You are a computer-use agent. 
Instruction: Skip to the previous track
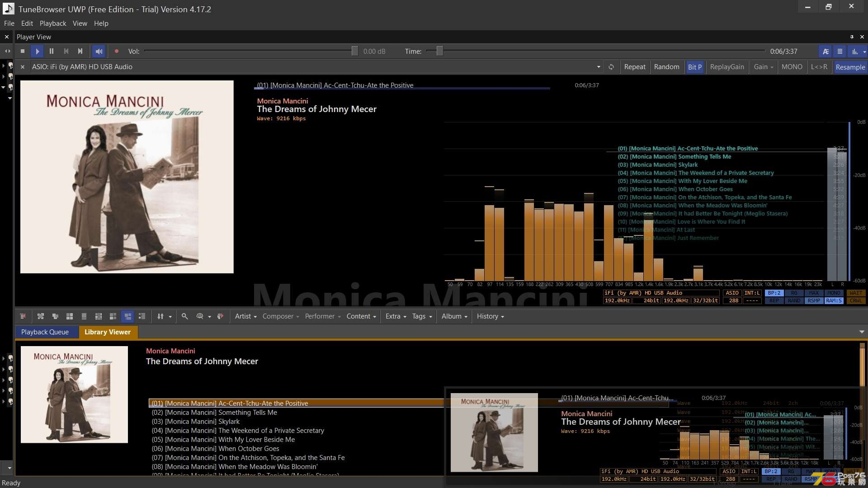(x=66, y=52)
